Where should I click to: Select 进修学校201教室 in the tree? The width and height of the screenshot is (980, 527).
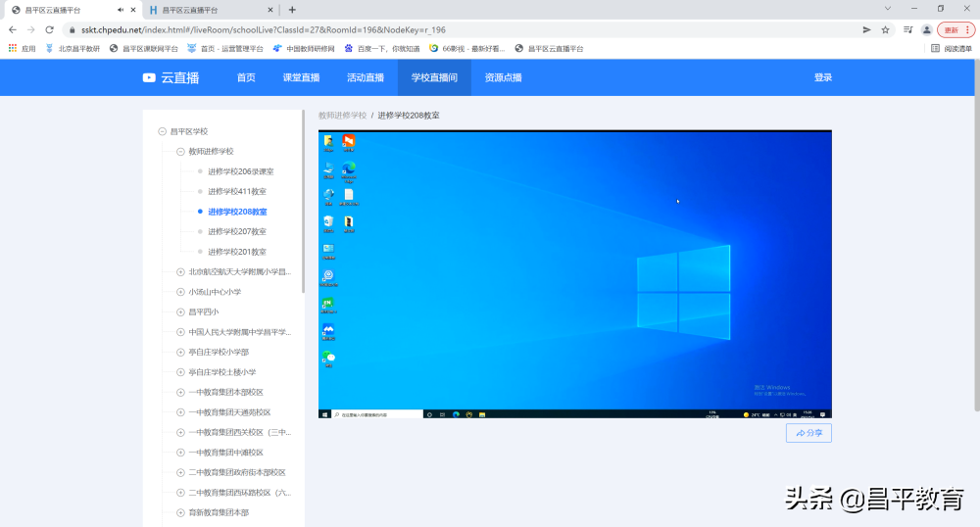(237, 252)
